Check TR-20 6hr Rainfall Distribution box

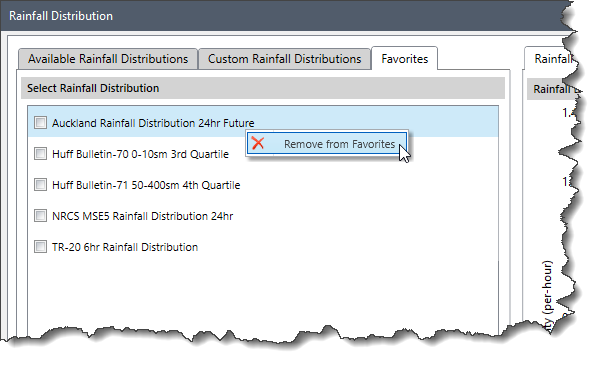pyautogui.click(x=40, y=247)
